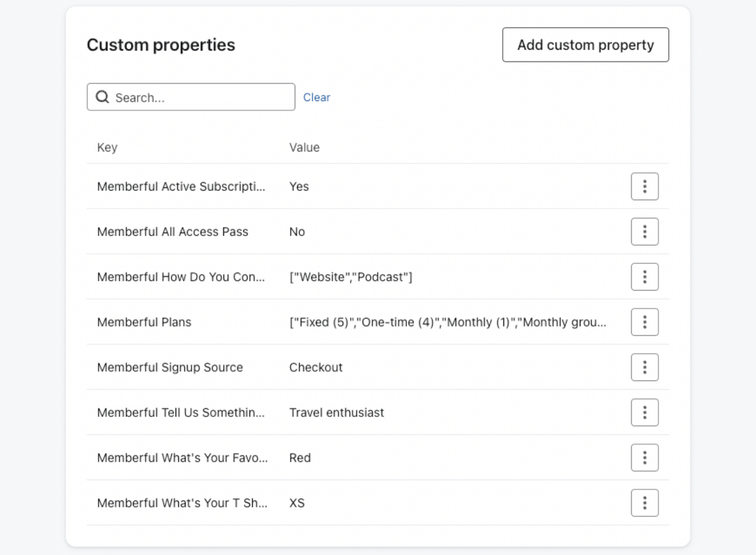Click the Checkout value

316,368
